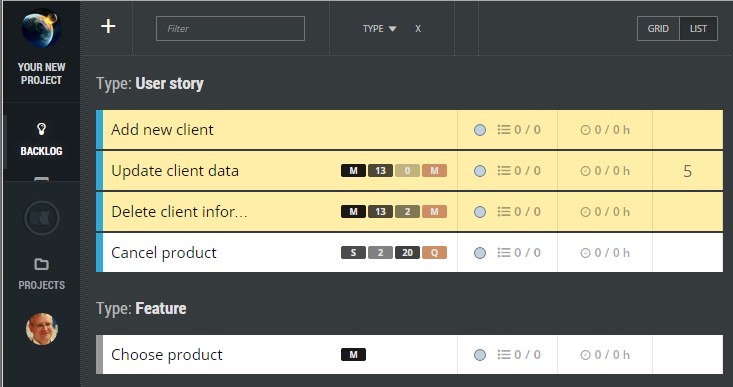Click orange M tag on Delete client infor...
This screenshot has height=387, width=733.
coord(434,212)
